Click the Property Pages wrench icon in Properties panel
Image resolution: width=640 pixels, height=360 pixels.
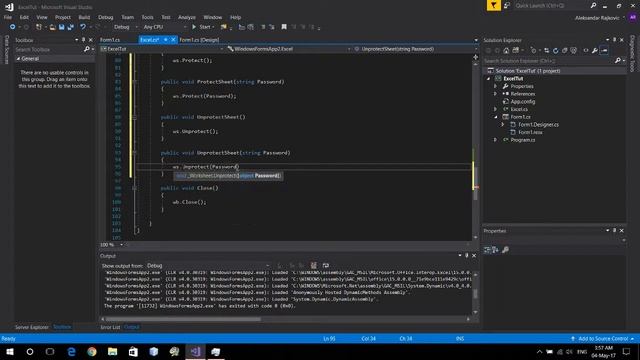point(505,249)
